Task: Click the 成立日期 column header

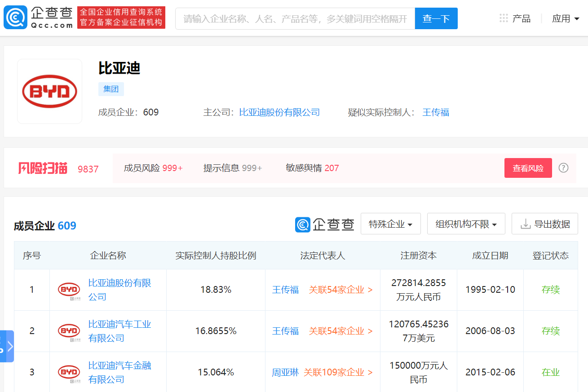Action: point(490,255)
